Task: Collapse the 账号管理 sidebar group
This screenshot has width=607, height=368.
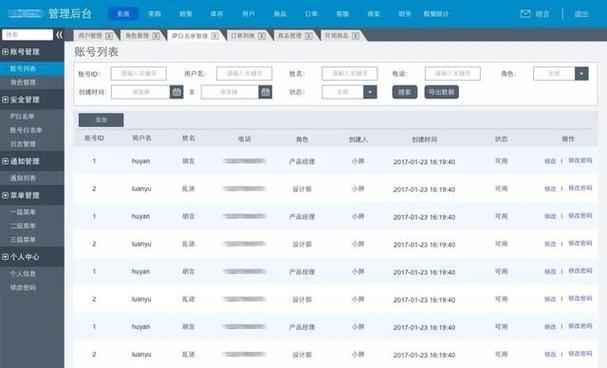Action: click(5, 52)
